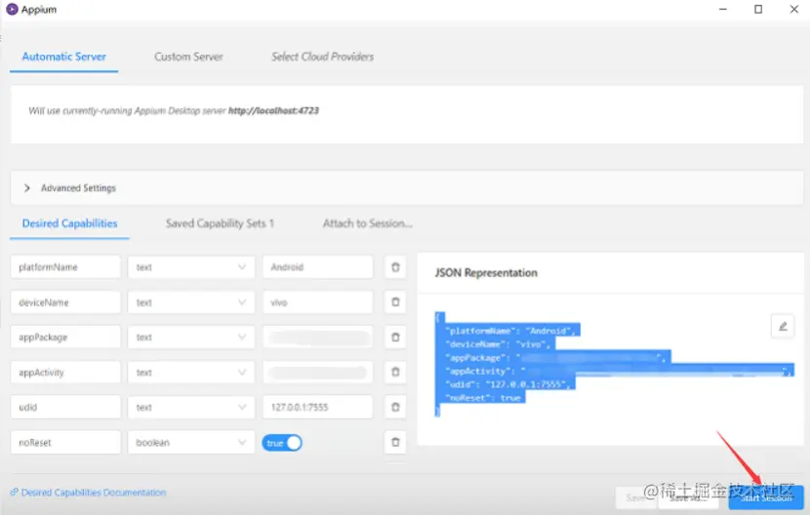
Task: Maximize the Appium window
Action: tap(759, 10)
